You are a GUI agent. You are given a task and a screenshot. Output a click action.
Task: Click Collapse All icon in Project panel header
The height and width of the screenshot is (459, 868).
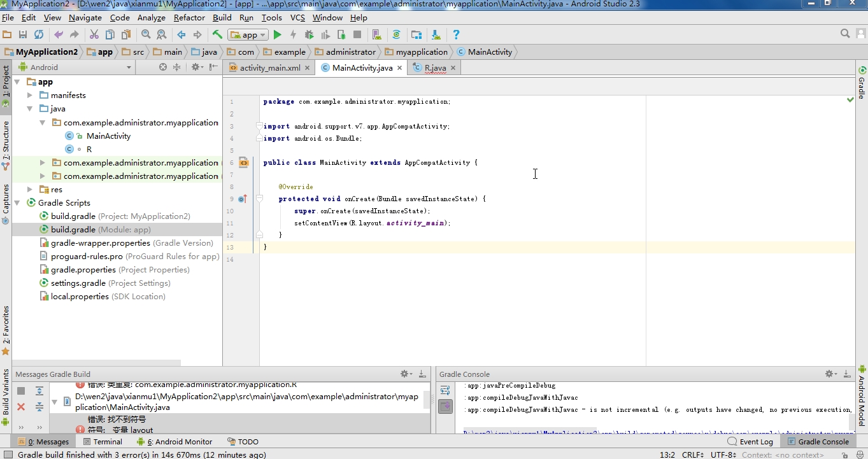click(176, 67)
